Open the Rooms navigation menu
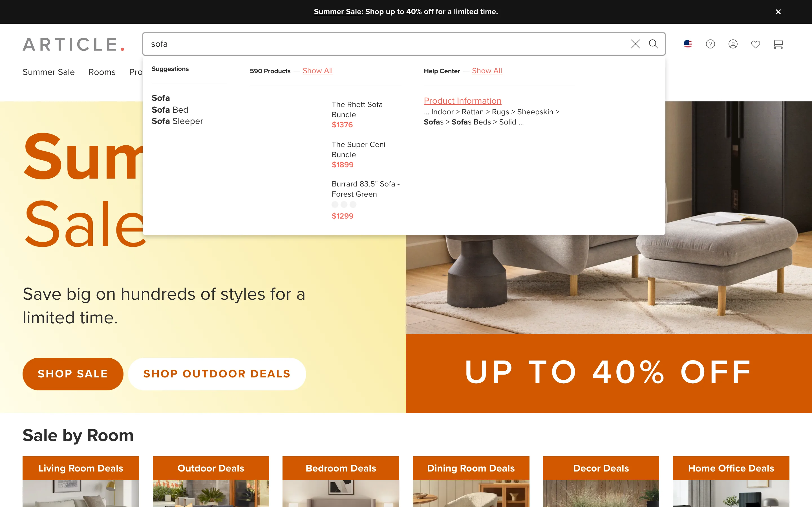 [x=102, y=72]
